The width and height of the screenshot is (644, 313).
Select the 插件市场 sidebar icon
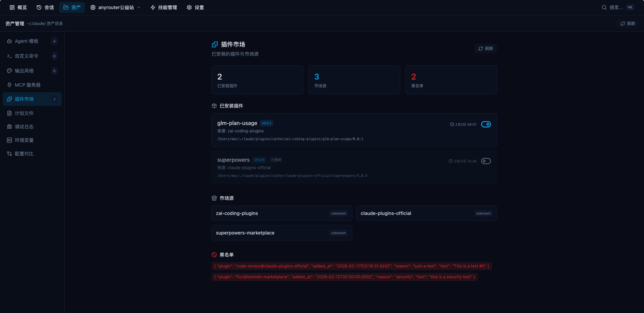pos(9,99)
